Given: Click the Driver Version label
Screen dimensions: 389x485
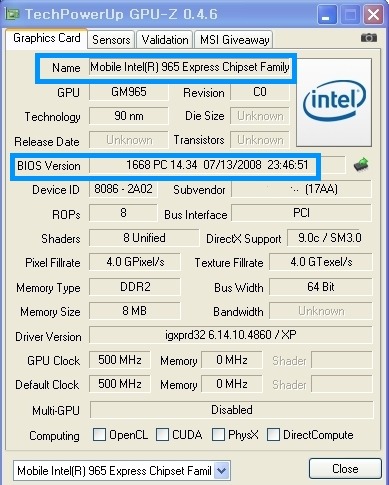Looking at the screenshot, I should pyautogui.click(x=48, y=337).
